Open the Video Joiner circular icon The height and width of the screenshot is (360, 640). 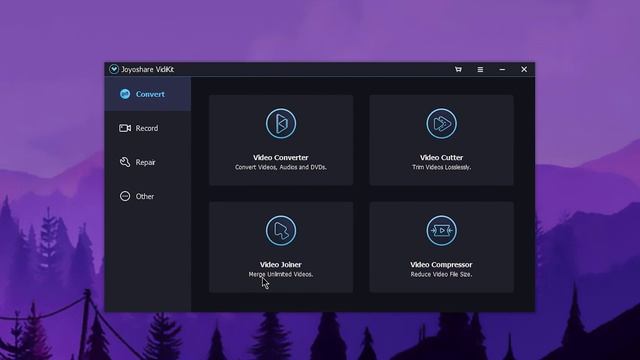click(280, 231)
